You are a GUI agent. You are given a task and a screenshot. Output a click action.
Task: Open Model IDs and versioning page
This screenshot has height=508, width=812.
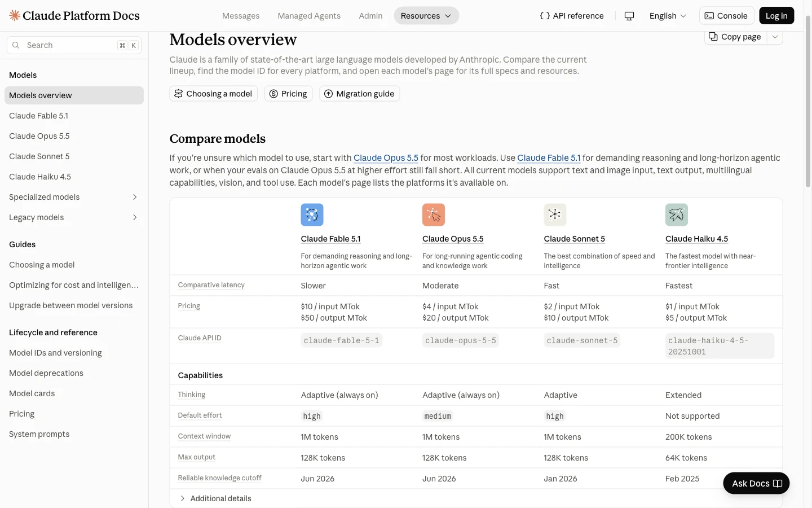(x=74, y=353)
